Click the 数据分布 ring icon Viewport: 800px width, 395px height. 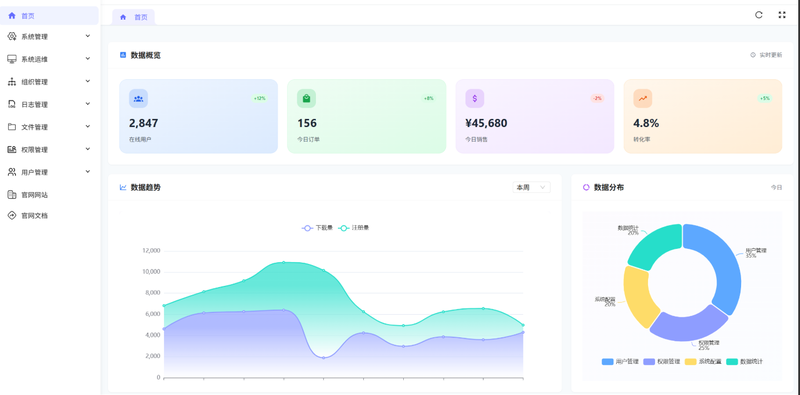tap(586, 187)
